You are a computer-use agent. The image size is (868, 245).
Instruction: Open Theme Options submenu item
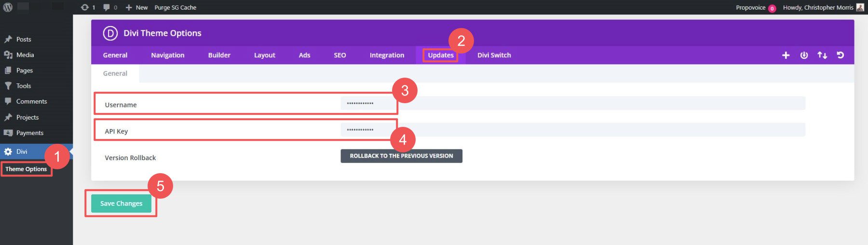26,169
